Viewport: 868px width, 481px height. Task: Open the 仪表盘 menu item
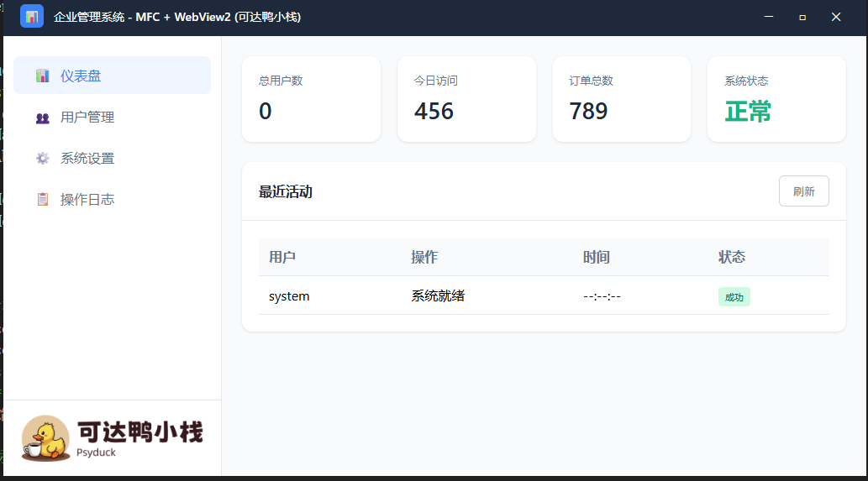[x=112, y=76]
